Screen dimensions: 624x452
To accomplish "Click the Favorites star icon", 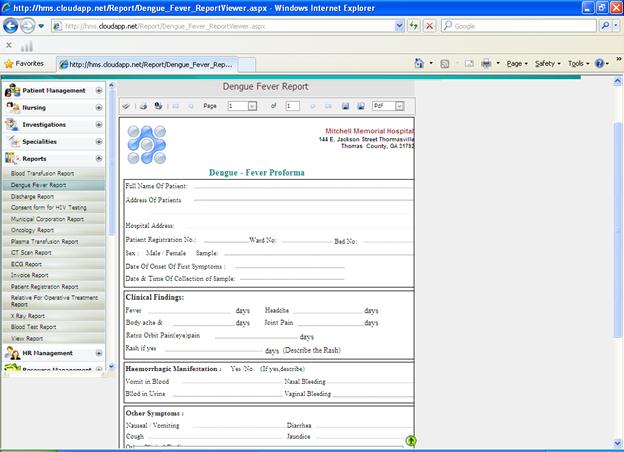I will pos(9,63).
